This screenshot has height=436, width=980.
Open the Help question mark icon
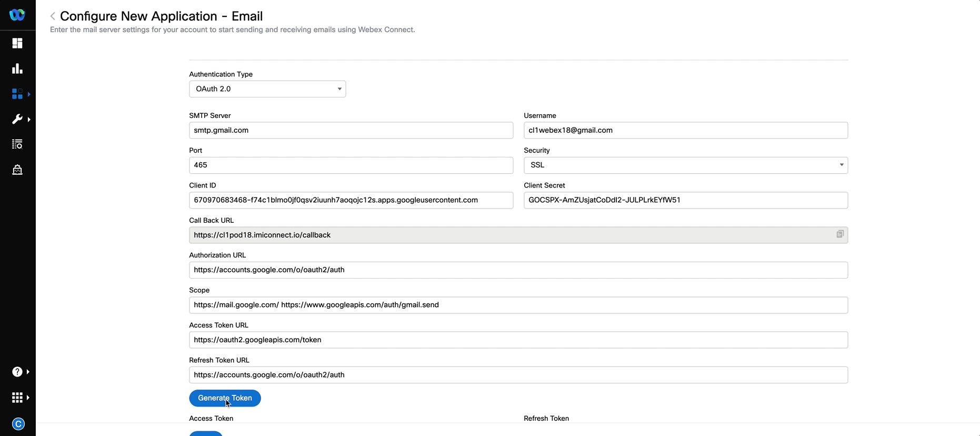pyautogui.click(x=17, y=372)
